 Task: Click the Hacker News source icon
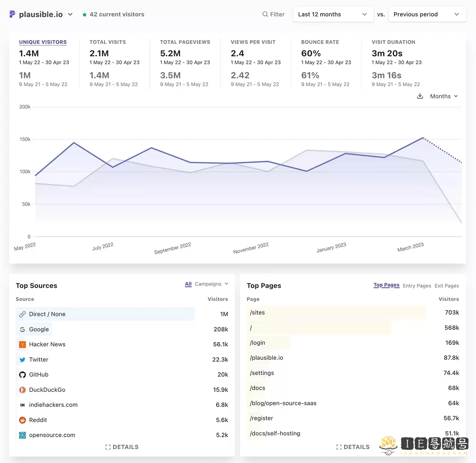(22, 344)
